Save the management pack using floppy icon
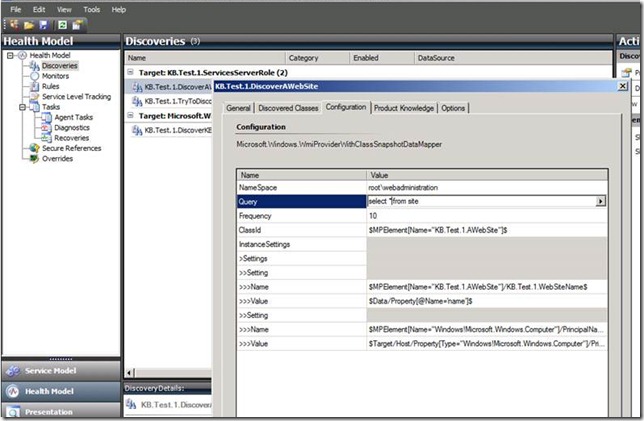This screenshot has width=644, height=421. point(44,25)
